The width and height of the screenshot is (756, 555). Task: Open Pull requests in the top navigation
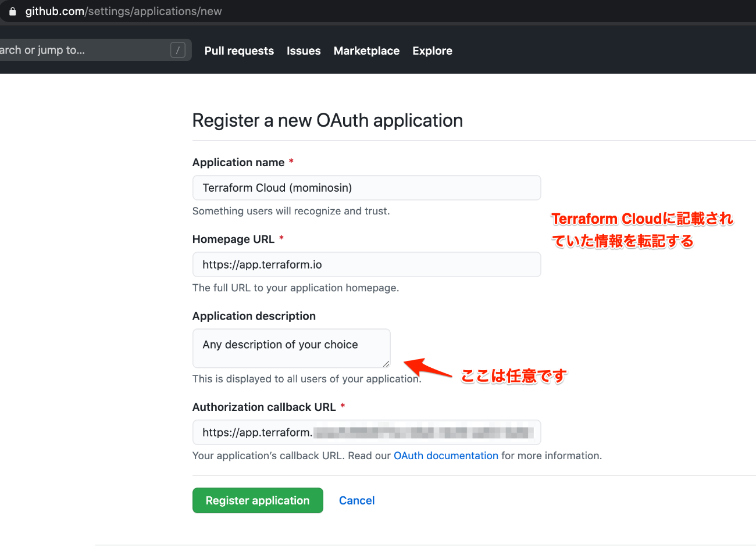click(239, 51)
